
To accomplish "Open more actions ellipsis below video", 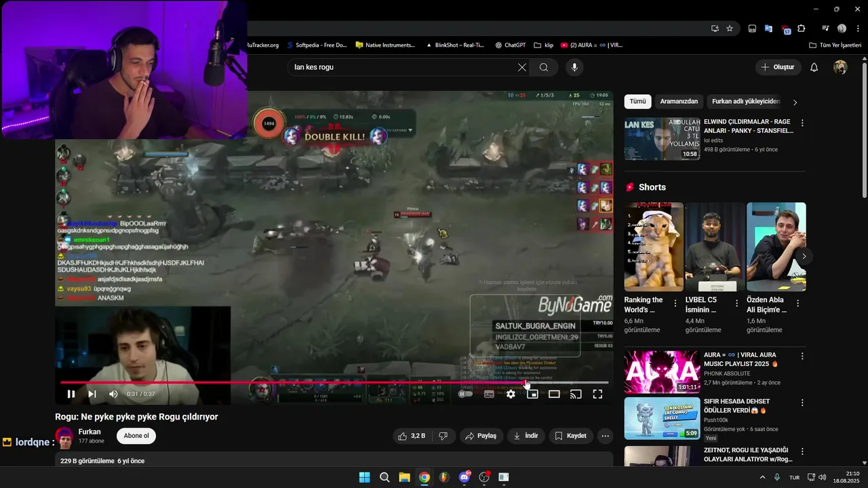I will point(606,436).
